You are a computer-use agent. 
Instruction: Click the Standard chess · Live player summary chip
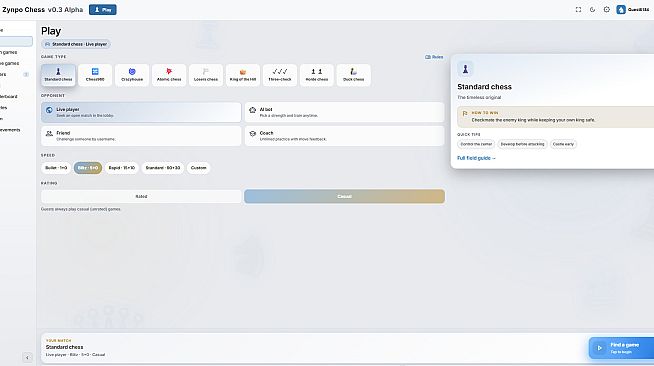(x=75, y=44)
